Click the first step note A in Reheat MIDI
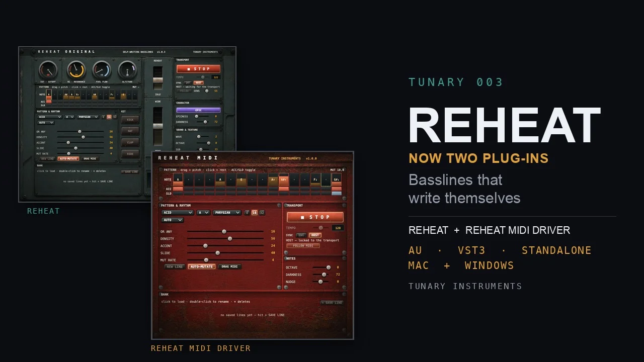The height and width of the screenshot is (362, 644). [178, 179]
